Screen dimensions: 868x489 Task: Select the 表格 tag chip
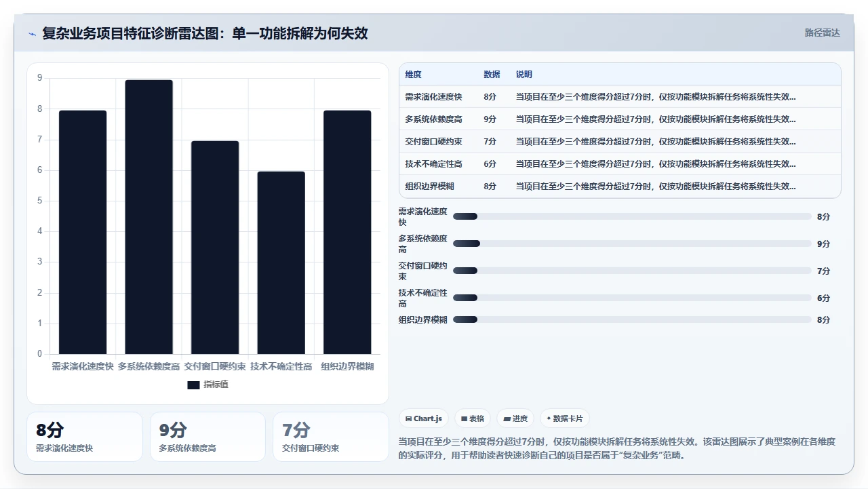[x=472, y=418]
